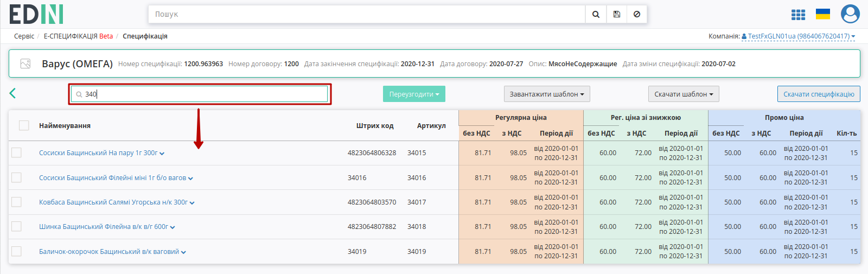Click article number 34017

(417, 202)
